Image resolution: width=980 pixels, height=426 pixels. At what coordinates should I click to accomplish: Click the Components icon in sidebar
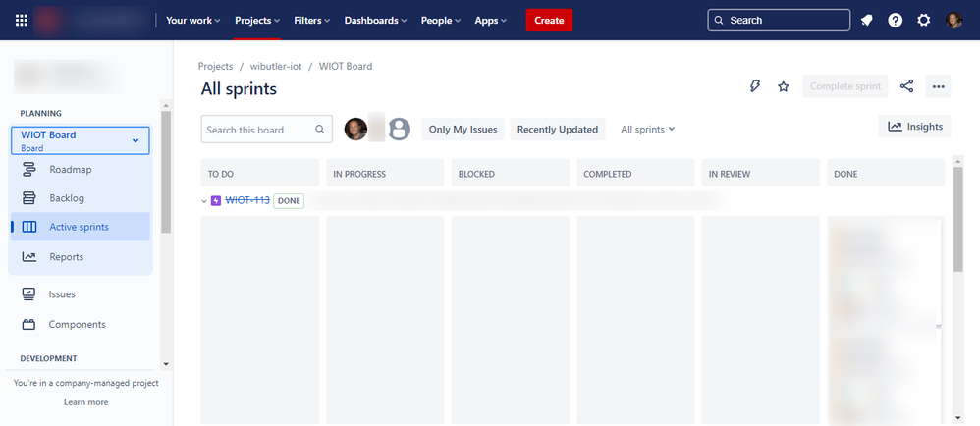tap(28, 324)
